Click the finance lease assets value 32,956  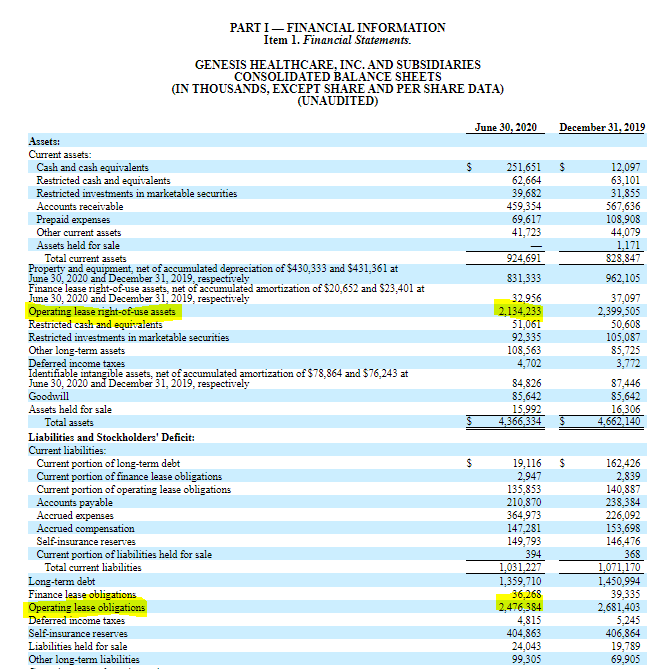526,298
